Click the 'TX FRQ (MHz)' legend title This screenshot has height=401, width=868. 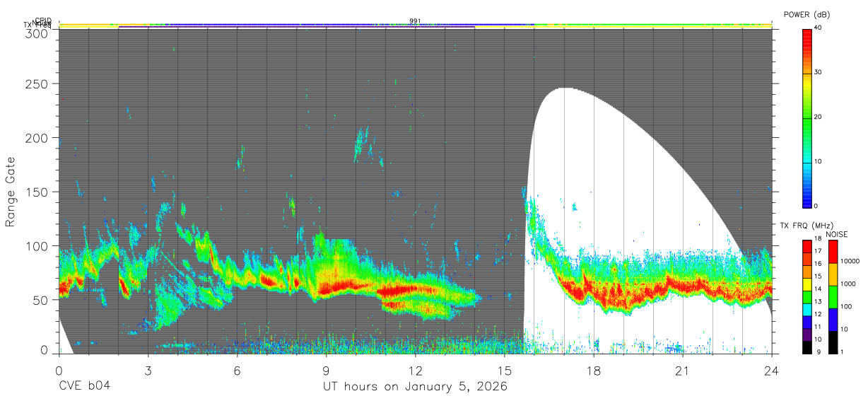807,226
